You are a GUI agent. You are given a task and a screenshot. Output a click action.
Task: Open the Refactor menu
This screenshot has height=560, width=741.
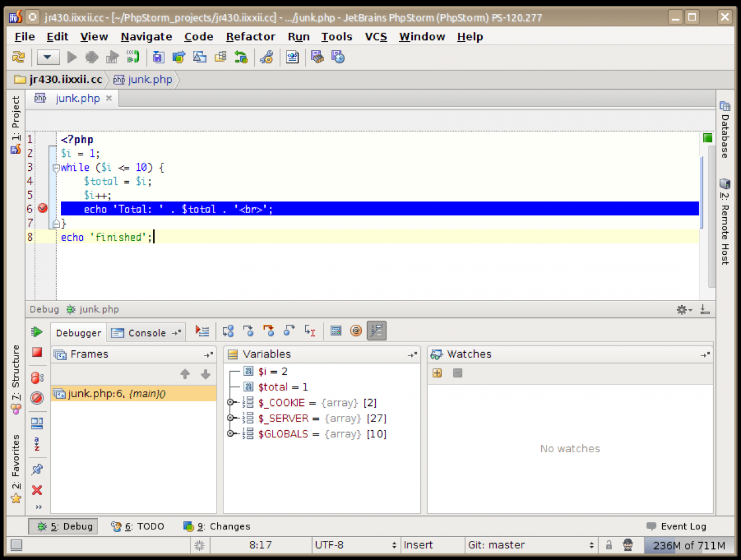click(250, 36)
